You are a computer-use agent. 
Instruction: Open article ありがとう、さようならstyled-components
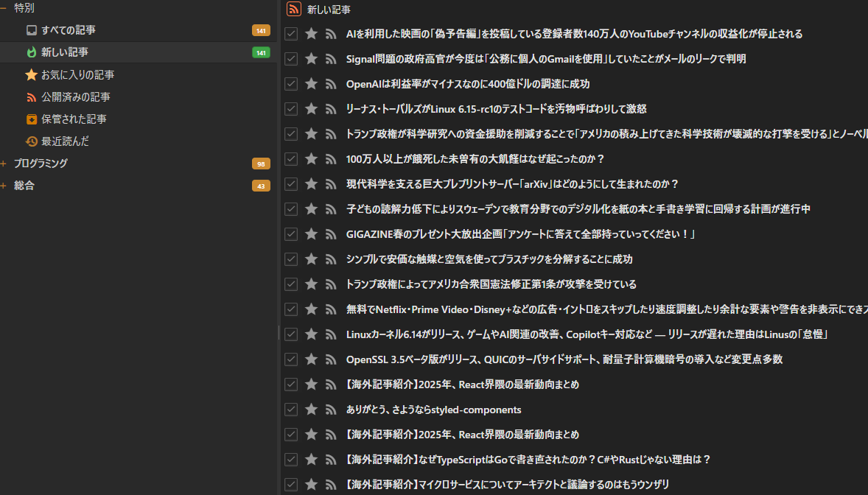433,409
